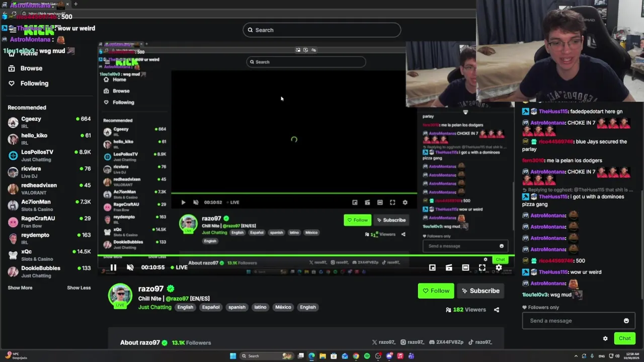Collapse recommended list with Show Less
Screen dimensions: 644x362
click(79, 288)
